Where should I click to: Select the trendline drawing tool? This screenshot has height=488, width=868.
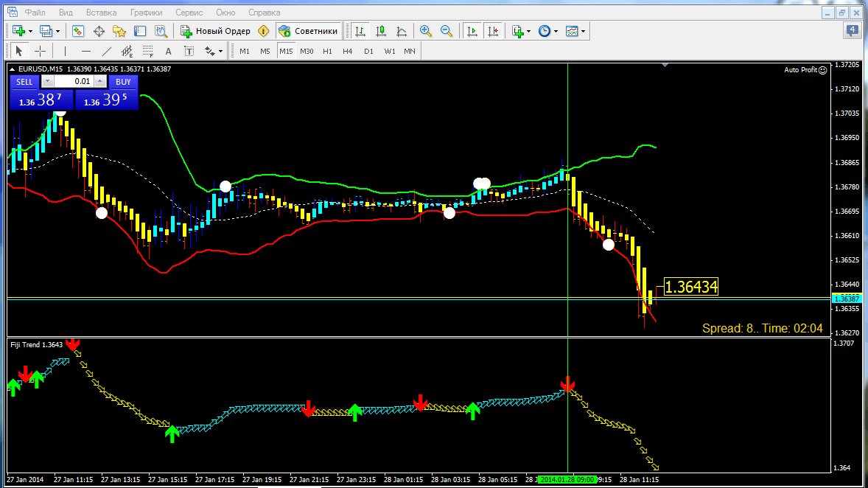point(107,51)
